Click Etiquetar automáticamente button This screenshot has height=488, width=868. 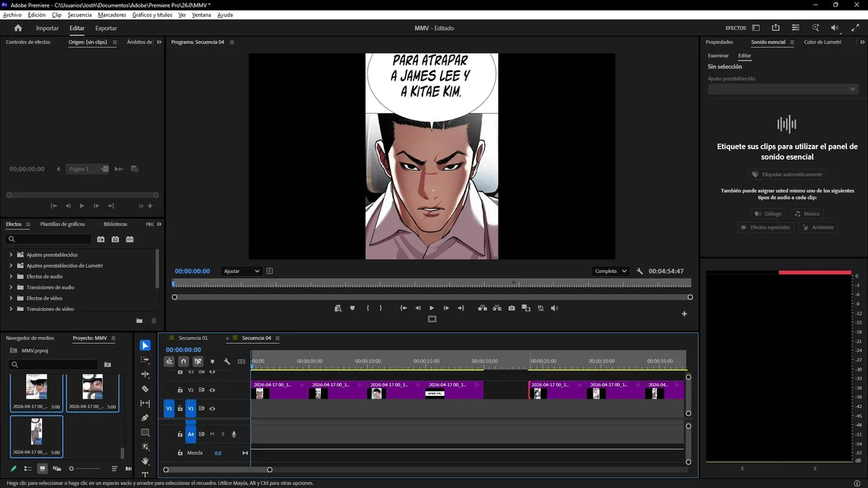(x=787, y=174)
